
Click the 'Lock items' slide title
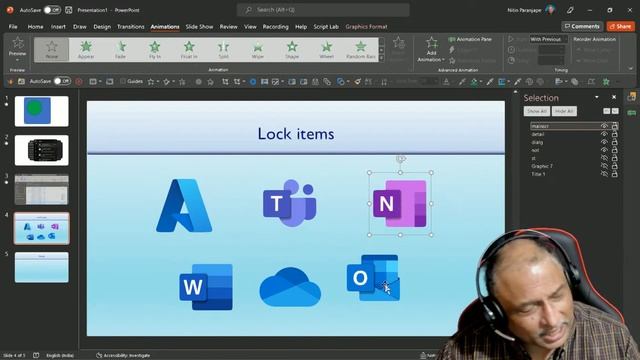[296, 134]
